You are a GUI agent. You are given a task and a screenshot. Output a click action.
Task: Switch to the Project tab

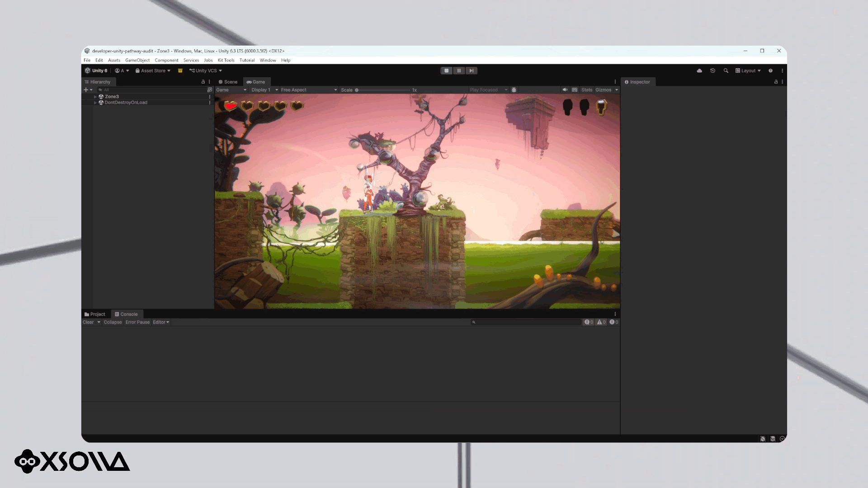95,314
